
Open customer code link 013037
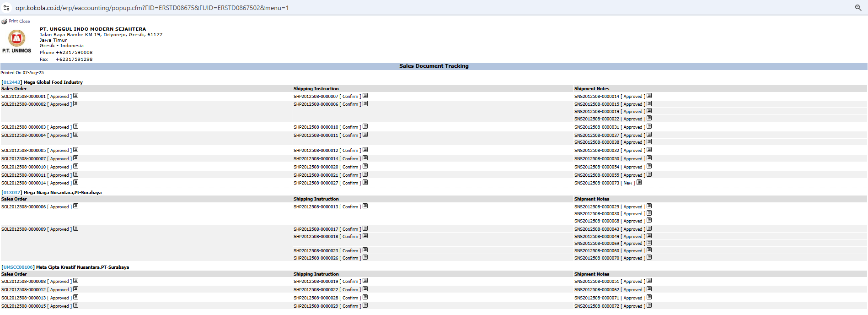11,193
